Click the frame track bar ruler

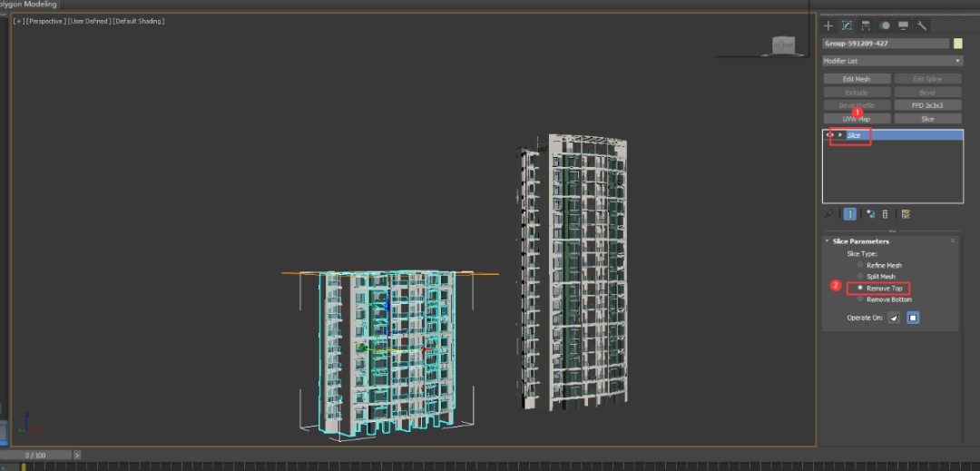490,466
